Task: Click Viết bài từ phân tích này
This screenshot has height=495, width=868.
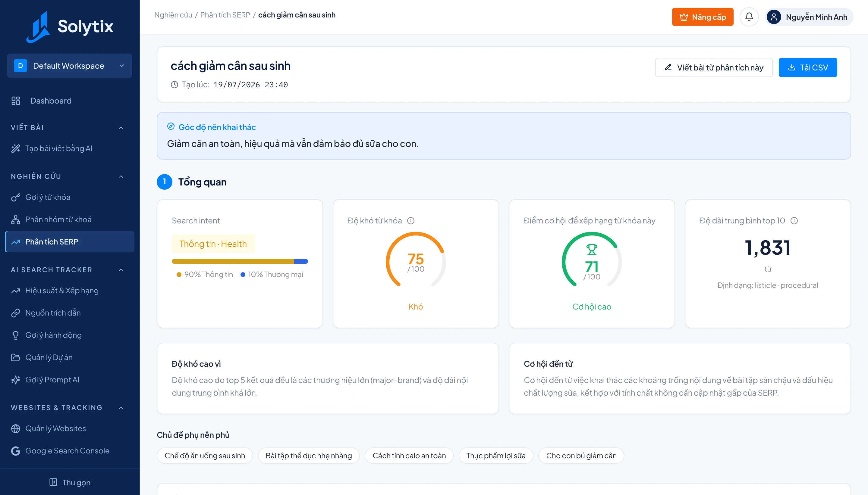Action: coord(713,67)
